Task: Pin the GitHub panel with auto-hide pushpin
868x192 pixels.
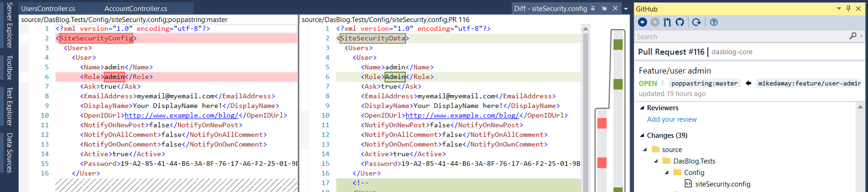Action: pyautogui.click(x=849, y=8)
